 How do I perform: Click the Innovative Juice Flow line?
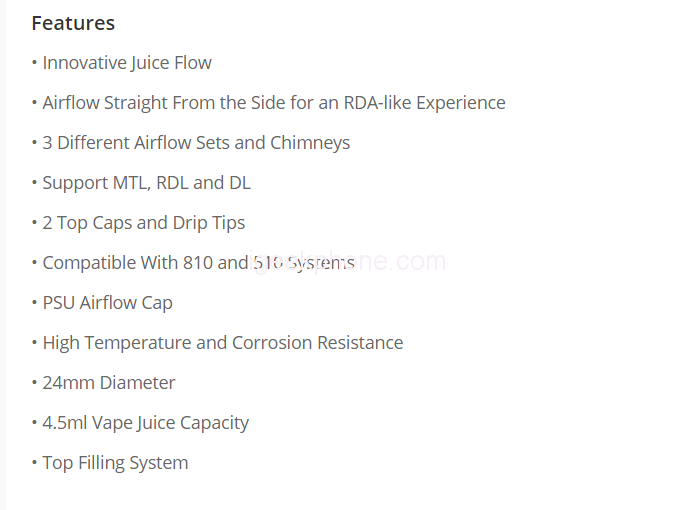coord(127,63)
